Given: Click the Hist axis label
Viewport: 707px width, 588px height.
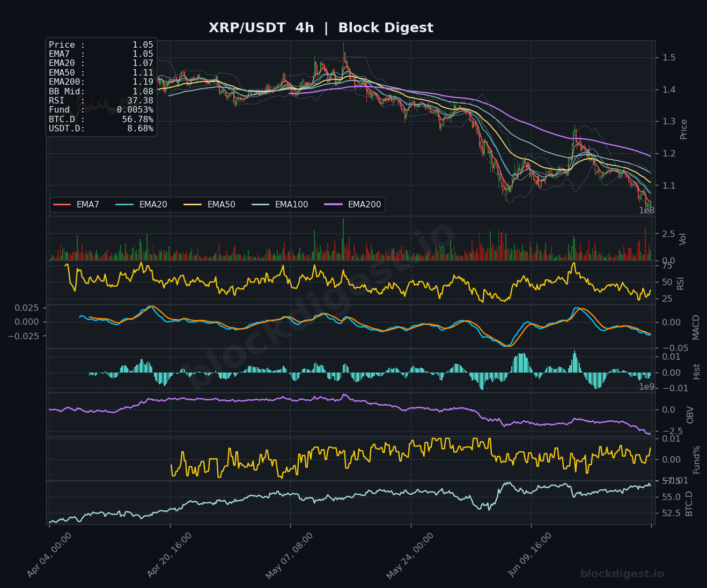Looking at the screenshot, I should click(x=697, y=371).
